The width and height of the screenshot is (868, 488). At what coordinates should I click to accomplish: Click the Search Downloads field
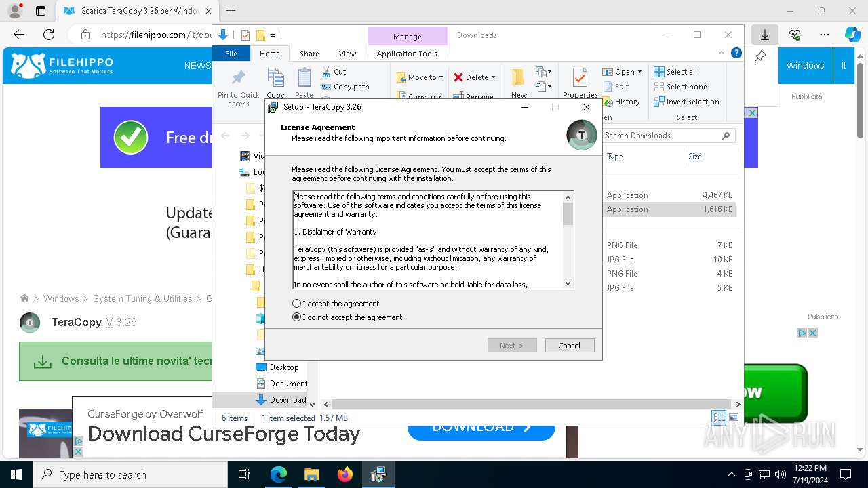(668, 136)
